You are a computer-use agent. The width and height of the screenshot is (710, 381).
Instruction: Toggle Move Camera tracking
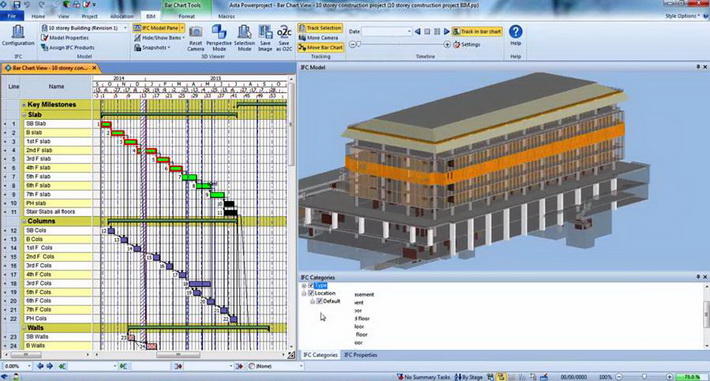click(x=319, y=38)
